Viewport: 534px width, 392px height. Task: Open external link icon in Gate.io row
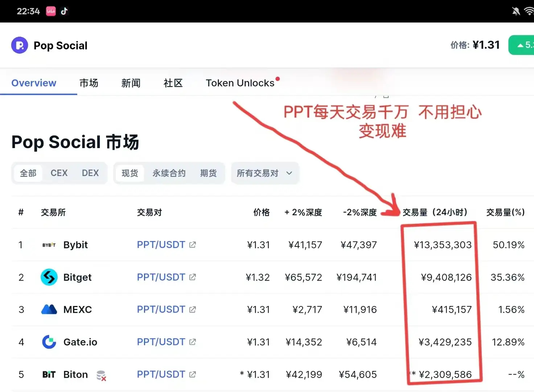(193, 342)
